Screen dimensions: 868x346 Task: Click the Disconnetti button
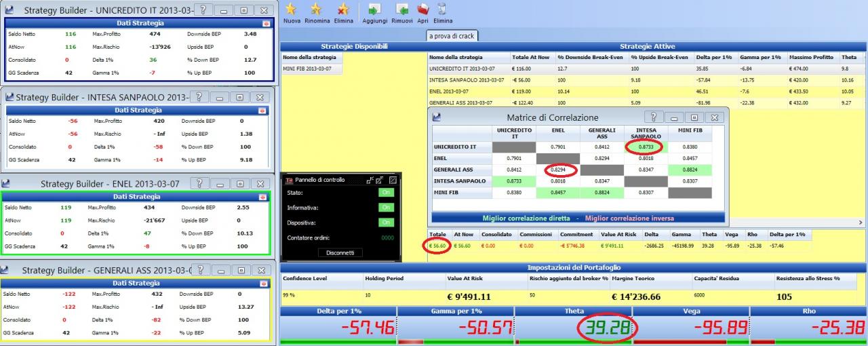(340, 253)
